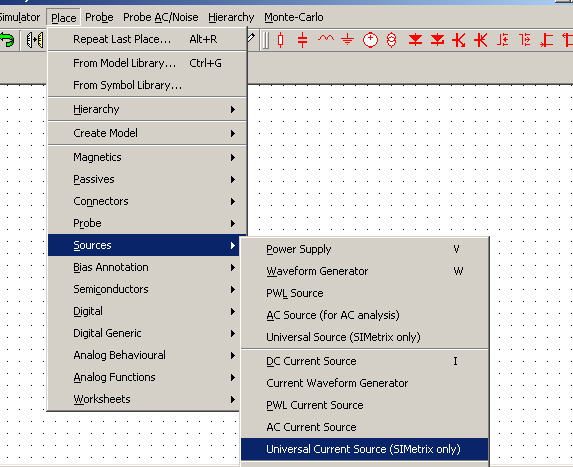Place a ground symbol
The image size is (573, 467).
point(347,39)
